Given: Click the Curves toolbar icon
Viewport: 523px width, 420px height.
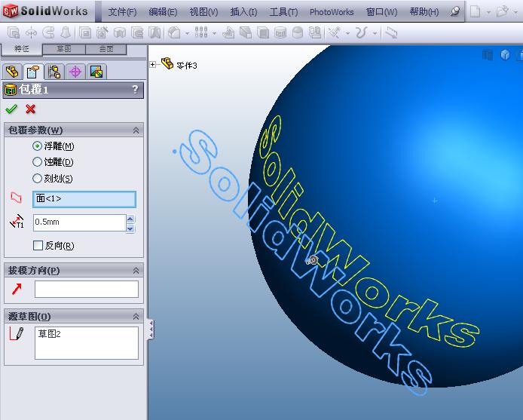Looking at the screenshot, I should (x=362, y=32).
